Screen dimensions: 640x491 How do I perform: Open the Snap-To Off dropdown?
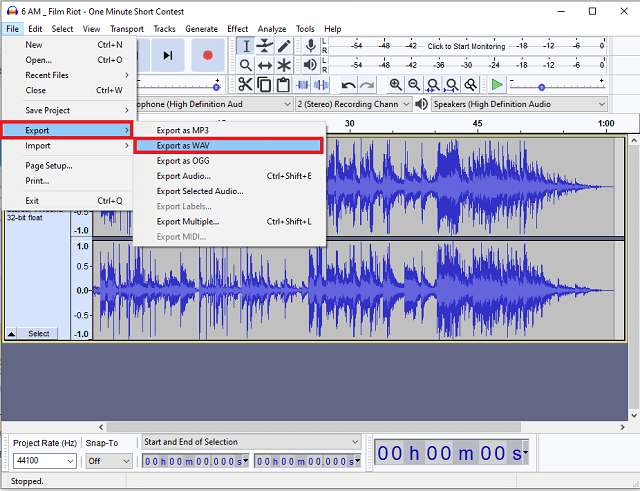109,461
